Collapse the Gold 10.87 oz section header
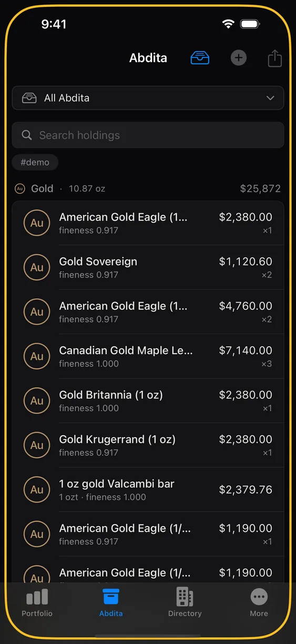296x644 pixels. [x=148, y=188]
